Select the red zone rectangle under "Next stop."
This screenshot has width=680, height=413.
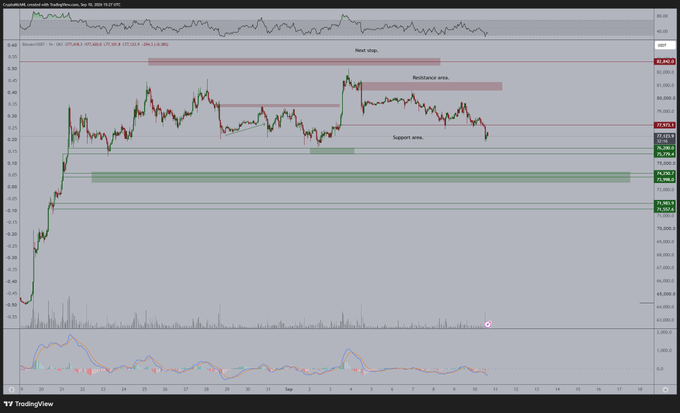tap(294, 62)
